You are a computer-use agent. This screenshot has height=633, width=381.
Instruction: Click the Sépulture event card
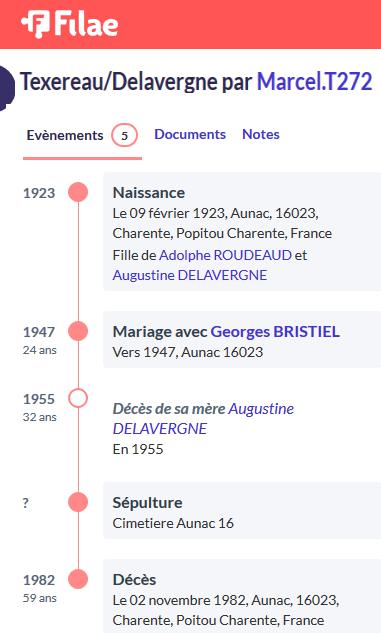[242, 511]
